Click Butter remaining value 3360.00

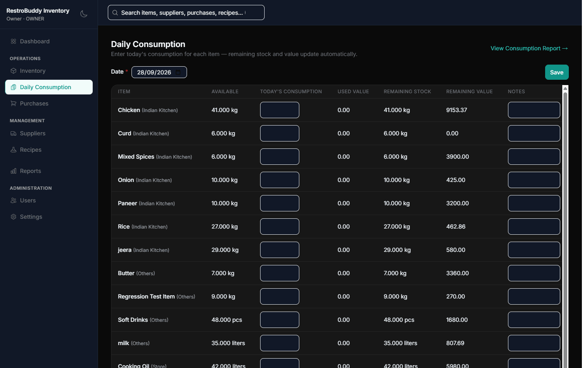[457, 273]
